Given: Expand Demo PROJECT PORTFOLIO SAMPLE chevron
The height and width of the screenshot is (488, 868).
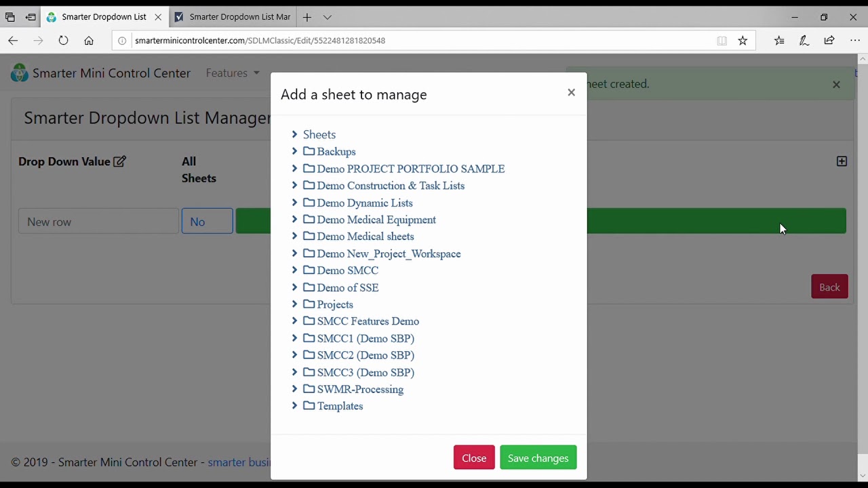Looking at the screenshot, I should pyautogui.click(x=294, y=168).
